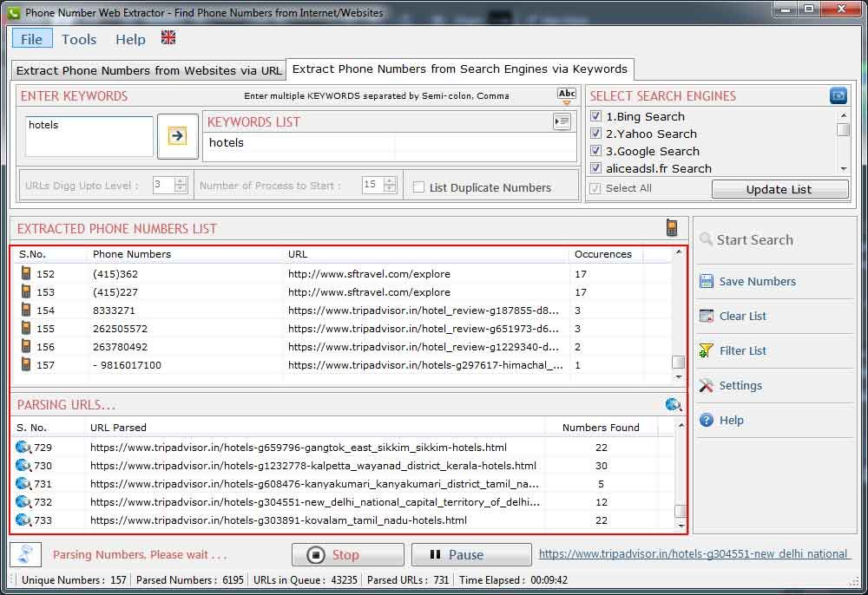Click the phone icon for row 157
Viewport: 868px width, 595px height.
[26, 364]
